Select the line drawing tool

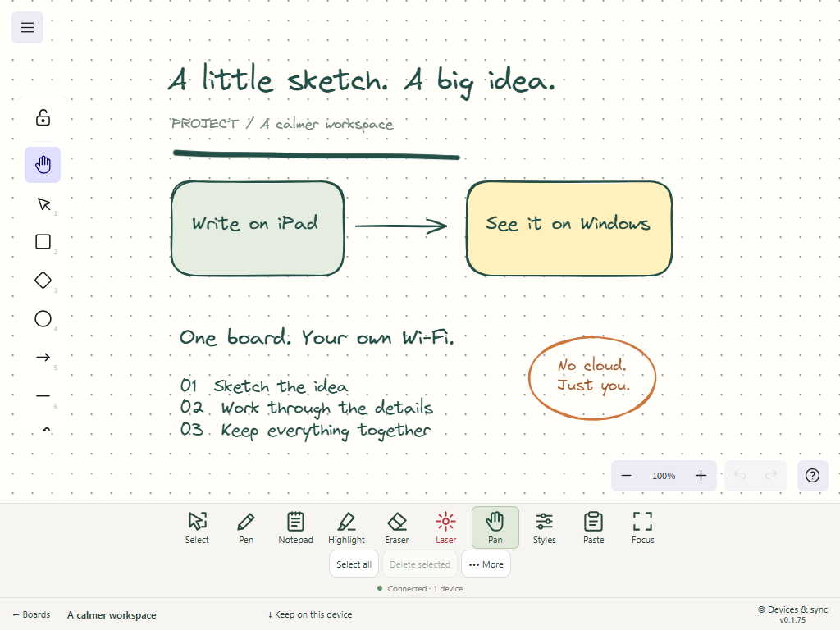click(43, 396)
